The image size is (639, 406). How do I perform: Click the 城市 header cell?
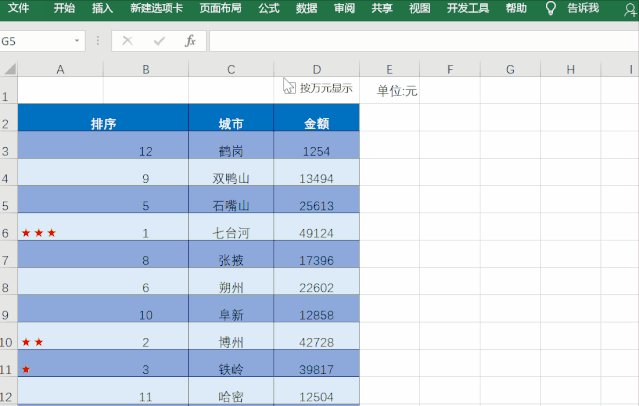pos(231,117)
